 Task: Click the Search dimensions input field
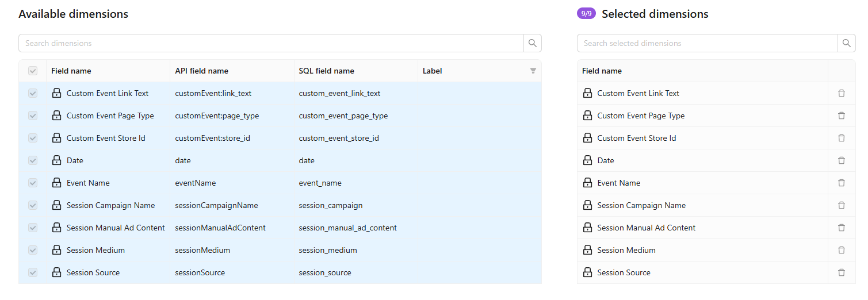point(270,43)
